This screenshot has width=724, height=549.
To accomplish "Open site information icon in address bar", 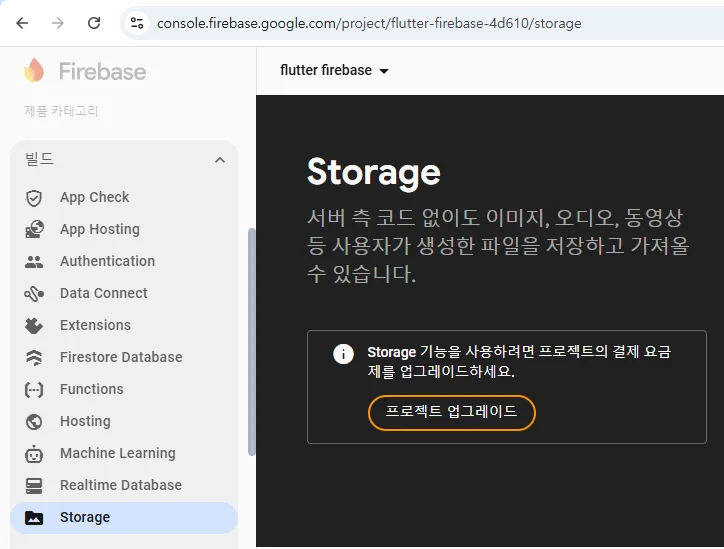I will pos(137,23).
